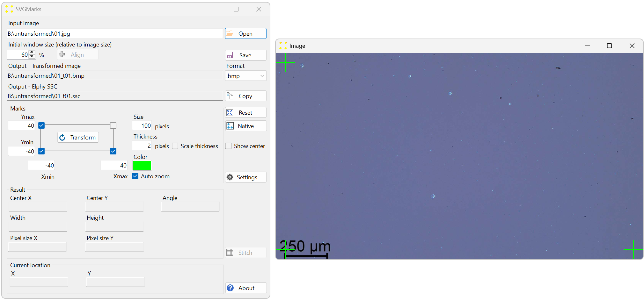Click the Transform button label

(83, 137)
